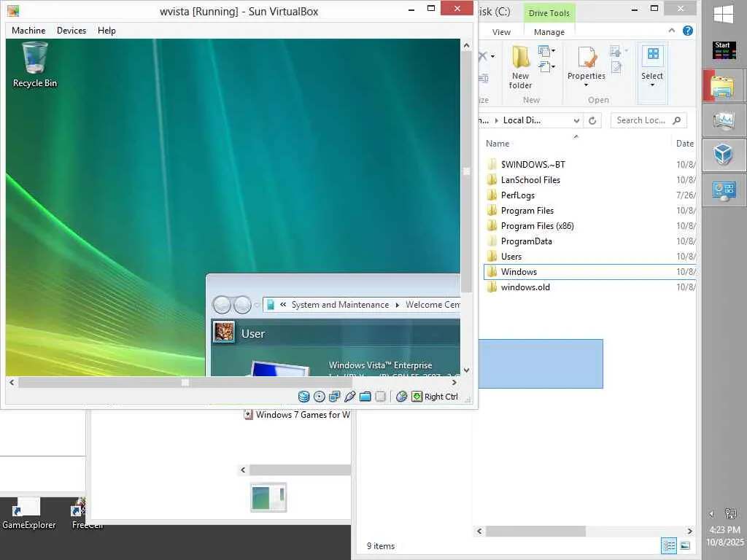This screenshot has height=560, width=747.
Task: Open the address bar history dropdown
Action: click(576, 120)
